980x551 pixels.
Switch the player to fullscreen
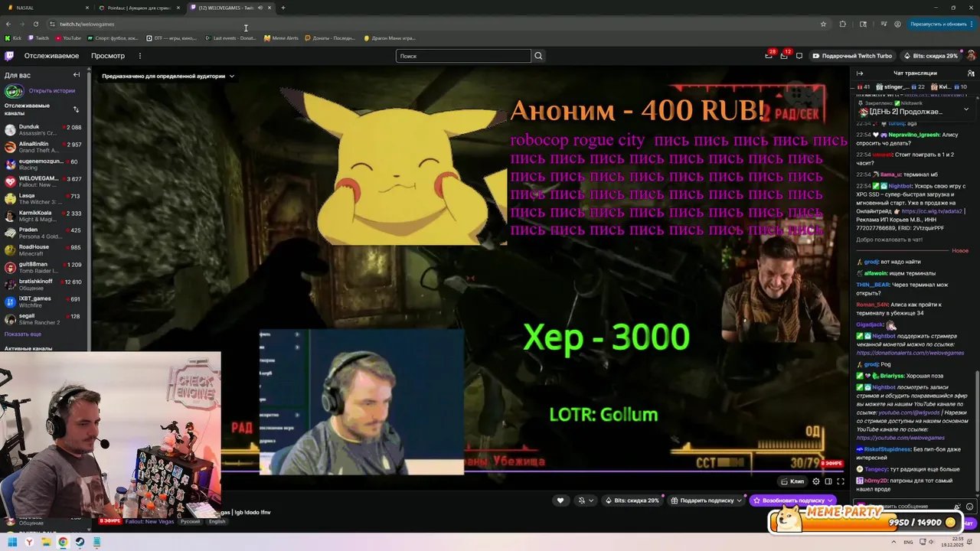point(841,481)
